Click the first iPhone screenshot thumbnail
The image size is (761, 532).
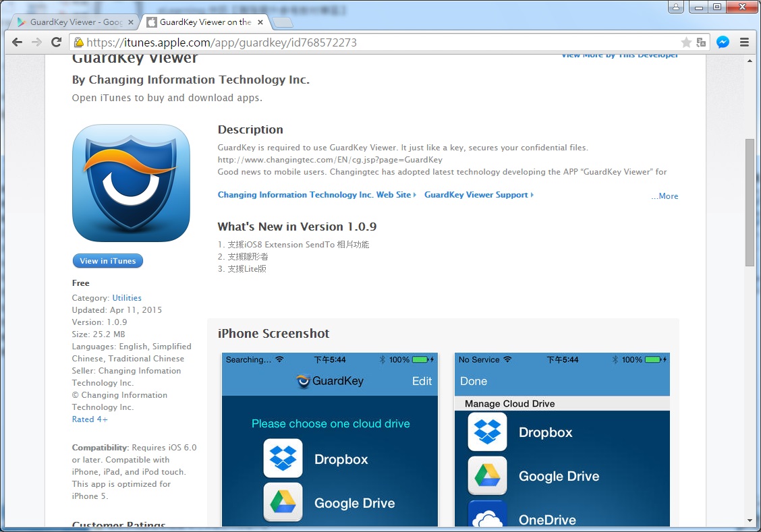pyautogui.click(x=330, y=440)
